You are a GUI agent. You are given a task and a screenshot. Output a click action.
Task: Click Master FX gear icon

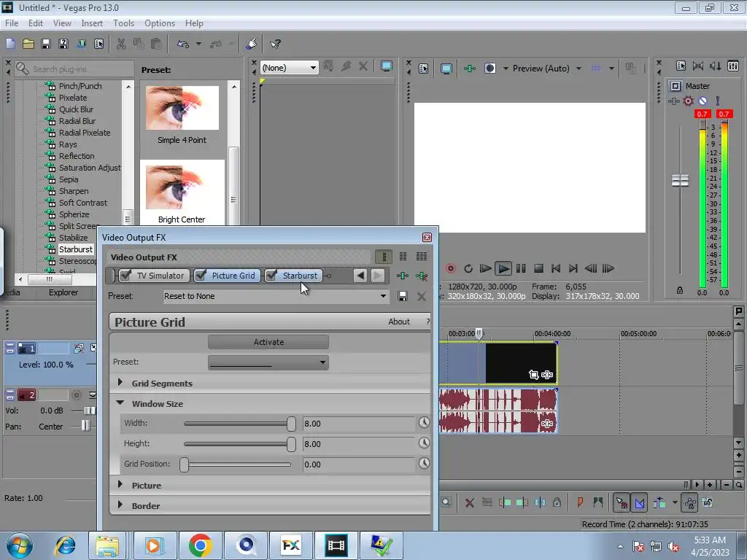tap(688, 101)
